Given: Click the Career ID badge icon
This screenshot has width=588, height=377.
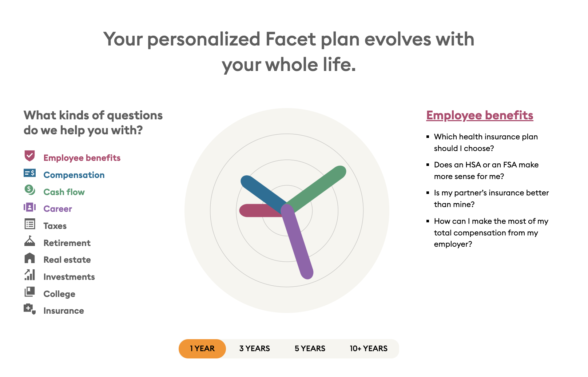Looking at the screenshot, I should coord(29,207).
